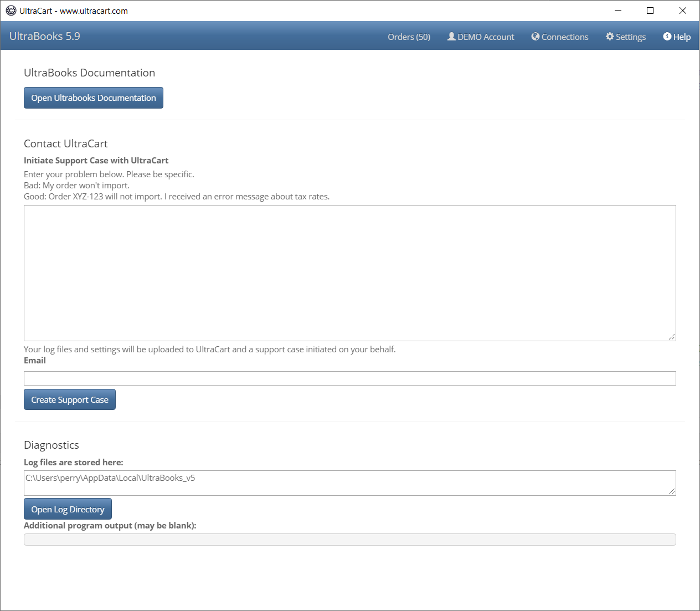The image size is (700, 611).
Task: Click the Email input field
Action: tap(350, 378)
